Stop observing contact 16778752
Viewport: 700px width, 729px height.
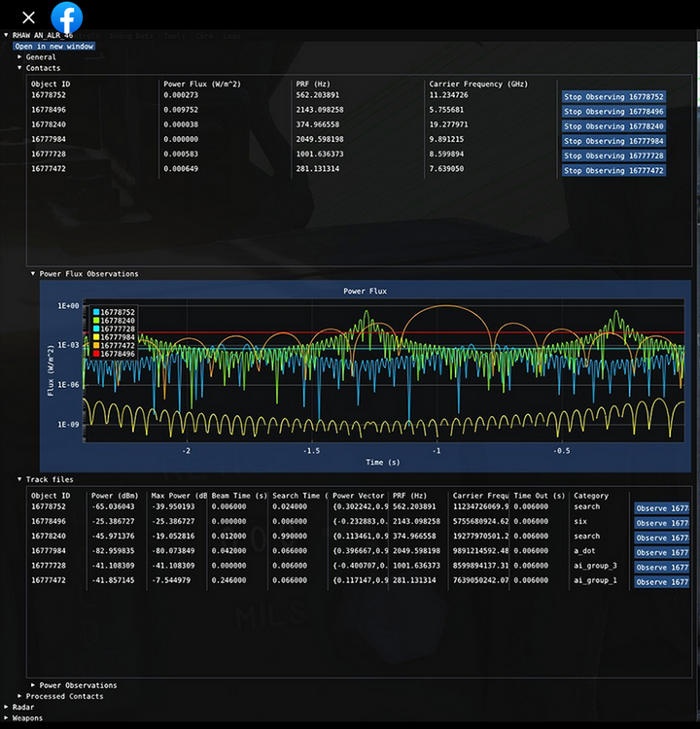point(613,96)
